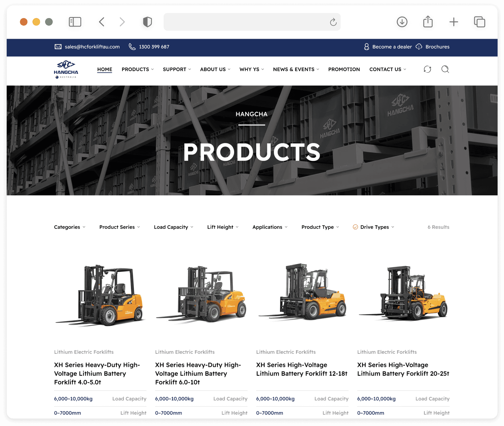The image size is (504, 426).
Task: Expand the Product Type filter
Action: [x=320, y=227]
